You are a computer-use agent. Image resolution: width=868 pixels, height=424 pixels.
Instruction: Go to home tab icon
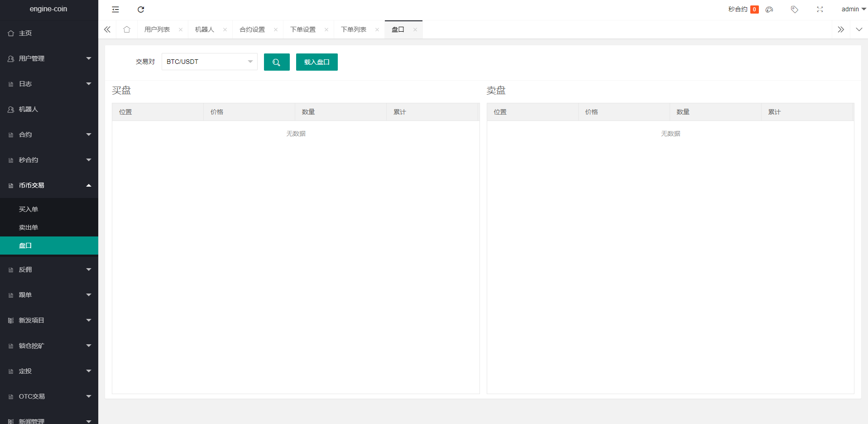pos(127,29)
